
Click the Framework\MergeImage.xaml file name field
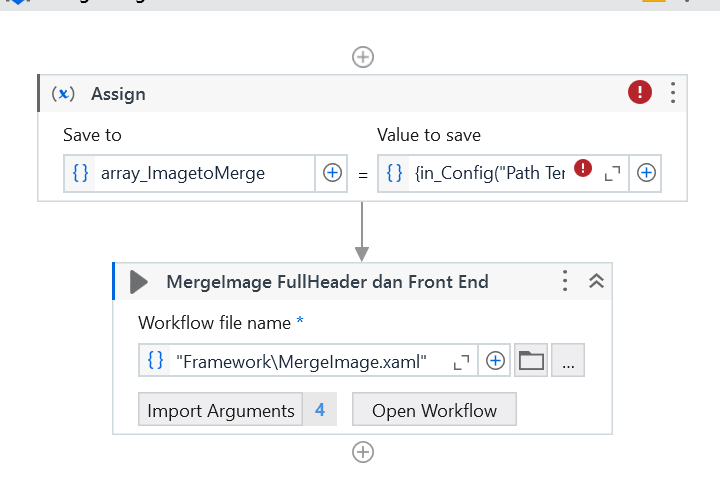(300, 361)
